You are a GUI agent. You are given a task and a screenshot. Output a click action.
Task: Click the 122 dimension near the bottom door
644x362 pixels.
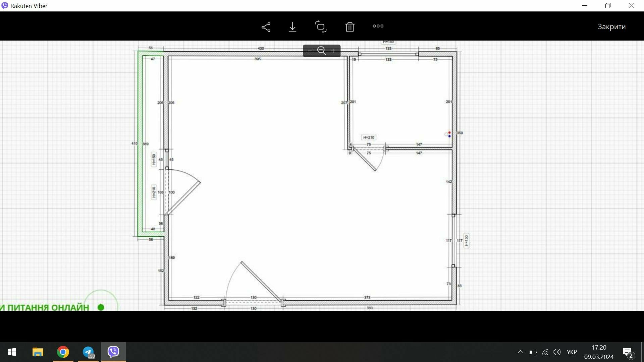[x=197, y=297]
